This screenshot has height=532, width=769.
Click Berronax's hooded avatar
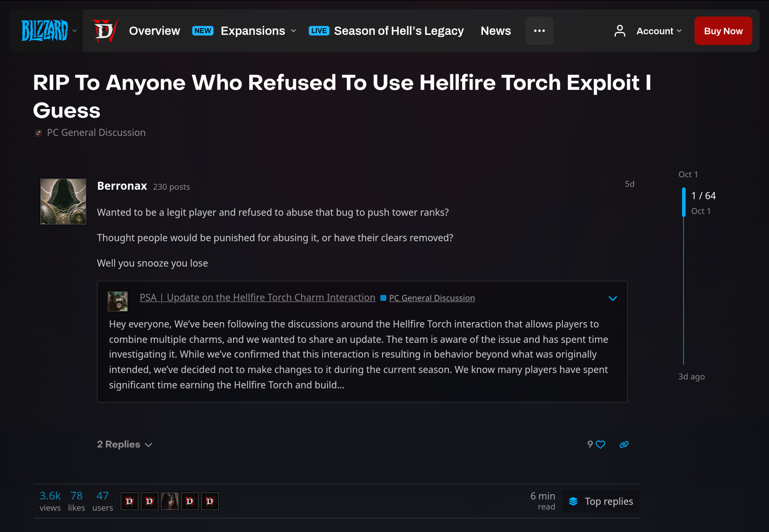(63, 201)
